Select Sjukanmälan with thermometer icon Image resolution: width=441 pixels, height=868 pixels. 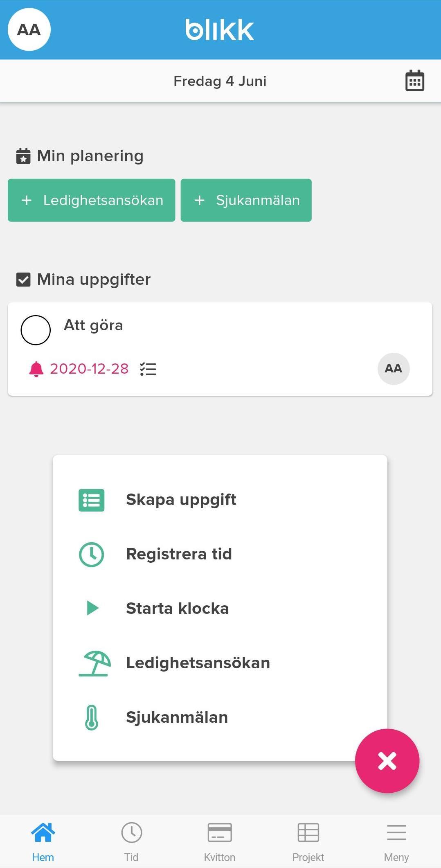(x=220, y=717)
